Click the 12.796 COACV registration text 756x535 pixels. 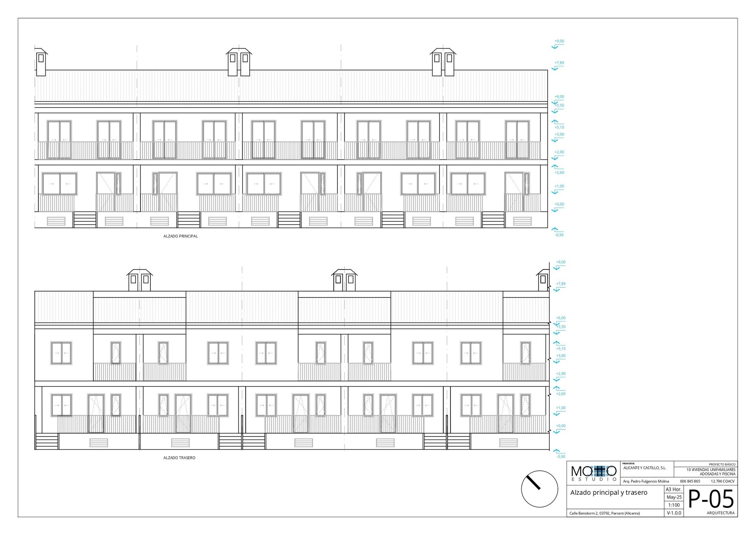(x=722, y=481)
